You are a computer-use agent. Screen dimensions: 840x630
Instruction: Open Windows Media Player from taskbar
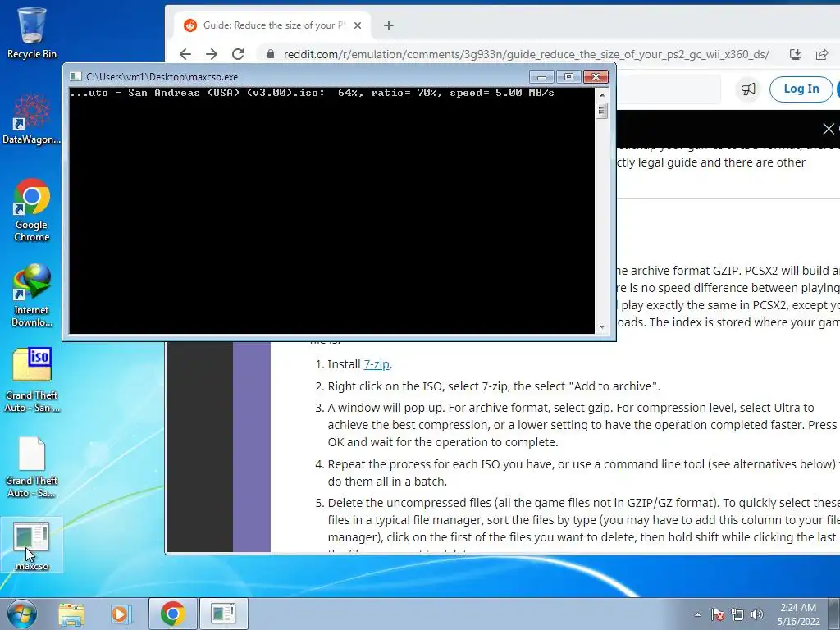tap(120, 614)
